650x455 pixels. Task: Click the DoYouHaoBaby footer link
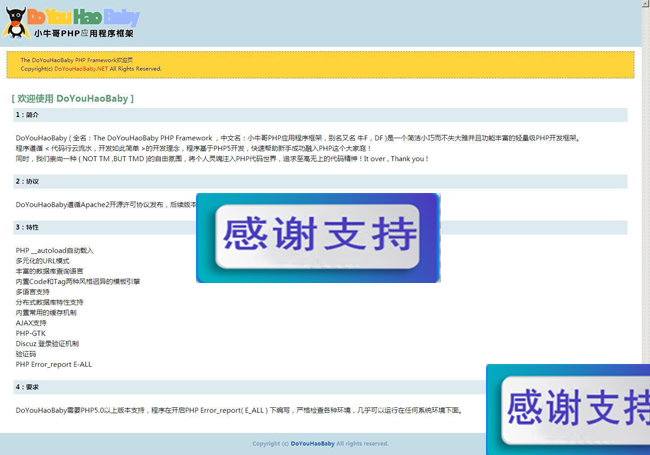(313, 443)
